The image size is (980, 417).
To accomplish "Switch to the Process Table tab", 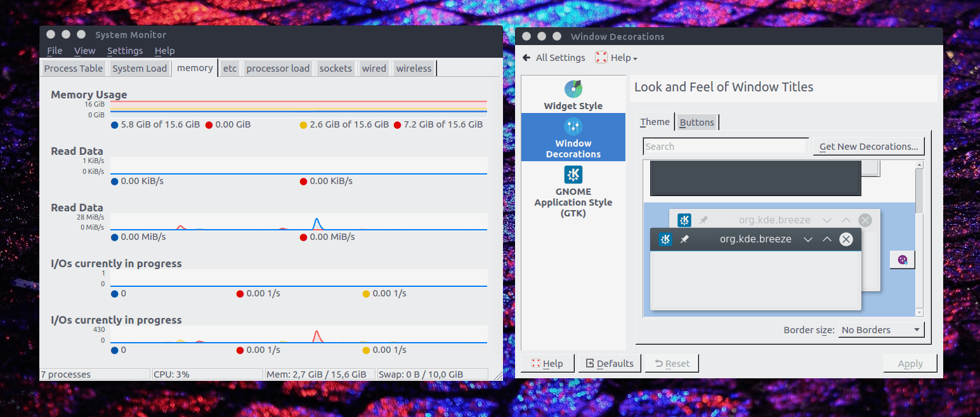I will click(74, 69).
